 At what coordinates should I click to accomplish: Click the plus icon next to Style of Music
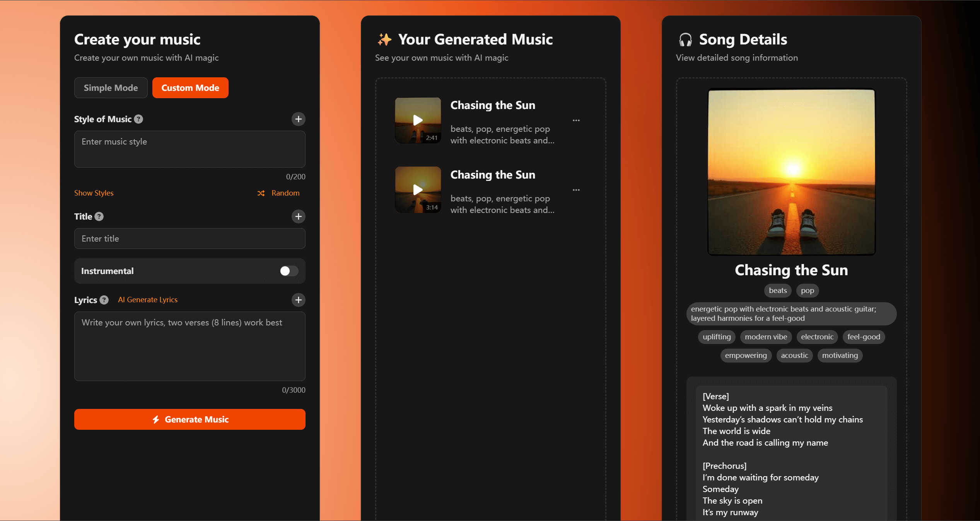coord(298,119)
